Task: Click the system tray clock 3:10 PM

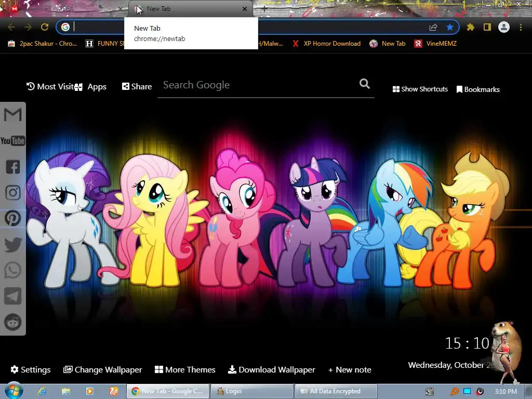Action: coord(506,391)
